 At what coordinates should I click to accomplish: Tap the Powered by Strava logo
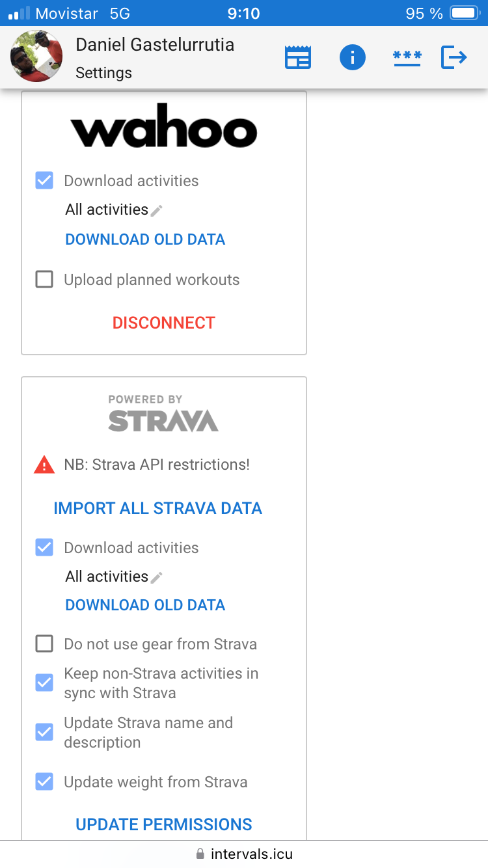coord(163,413)
